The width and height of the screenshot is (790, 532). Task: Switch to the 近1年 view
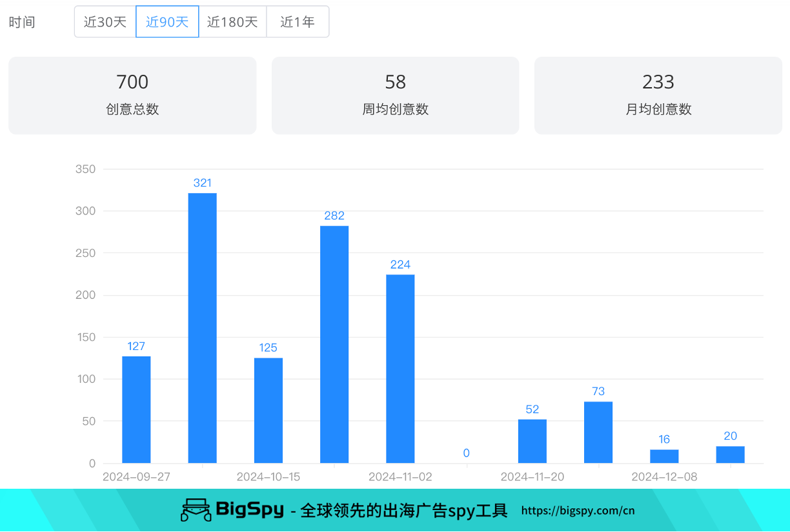(298, 21)
